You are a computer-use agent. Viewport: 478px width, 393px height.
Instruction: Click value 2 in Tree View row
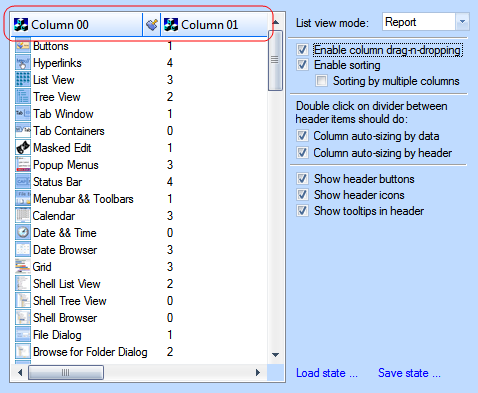170,97
